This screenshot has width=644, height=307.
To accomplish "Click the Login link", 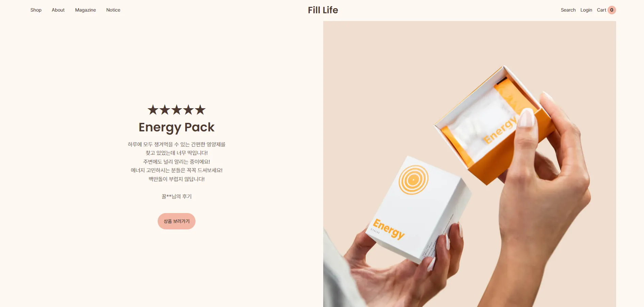I will click(586, 10).
